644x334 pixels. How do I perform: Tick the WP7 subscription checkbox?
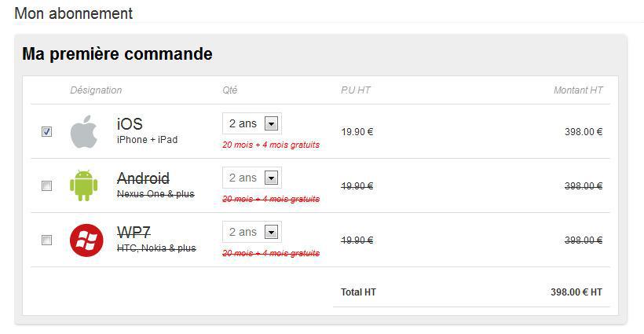(x=46, y=240)
